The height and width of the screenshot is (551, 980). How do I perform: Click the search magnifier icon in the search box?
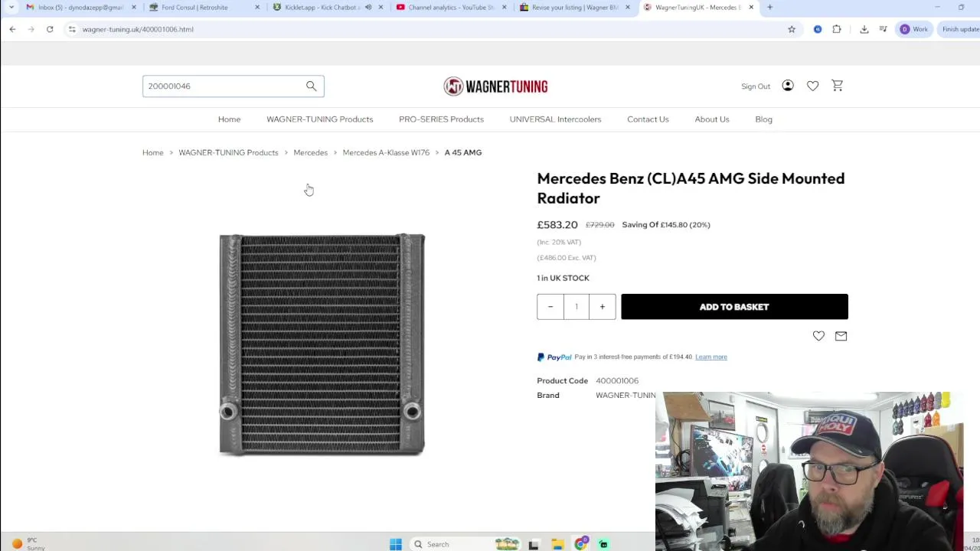[311, 86]
